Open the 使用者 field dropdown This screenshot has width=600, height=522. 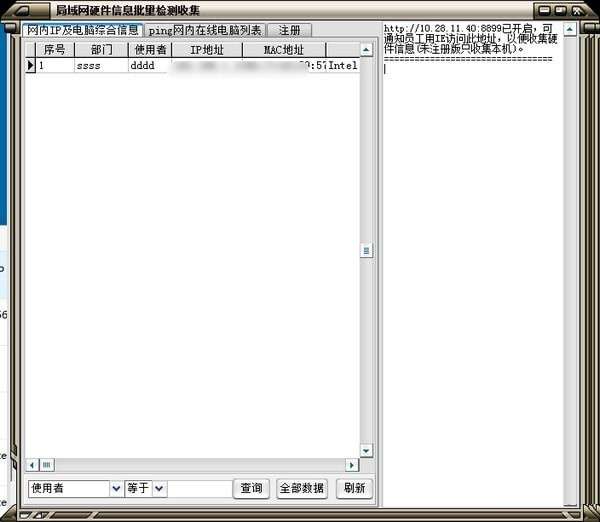pyautogui.click(x=116, y=488)
